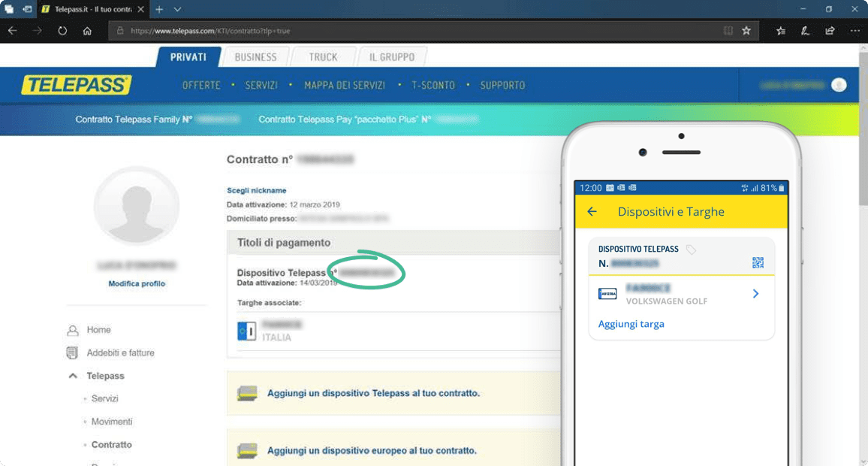This screenshot has width=868, height=466.
Task: Open the T-SCONTO menu
Action: point(433,86)
